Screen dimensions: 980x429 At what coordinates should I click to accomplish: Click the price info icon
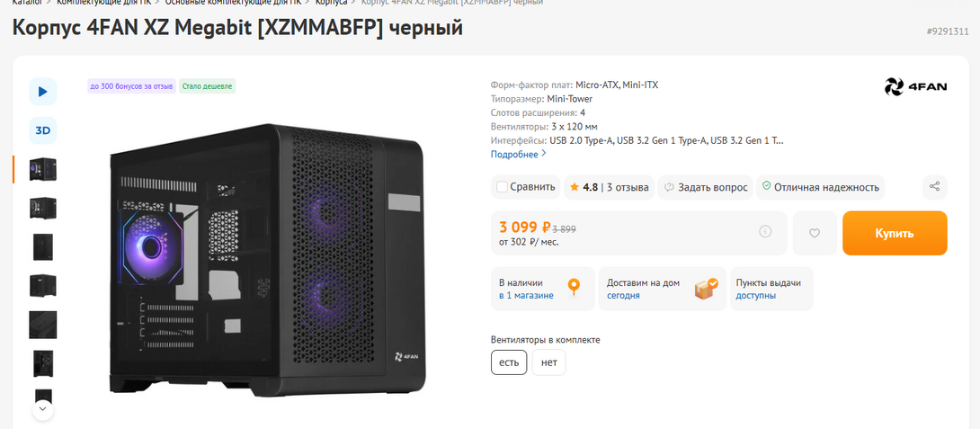(x=765, y=232)
